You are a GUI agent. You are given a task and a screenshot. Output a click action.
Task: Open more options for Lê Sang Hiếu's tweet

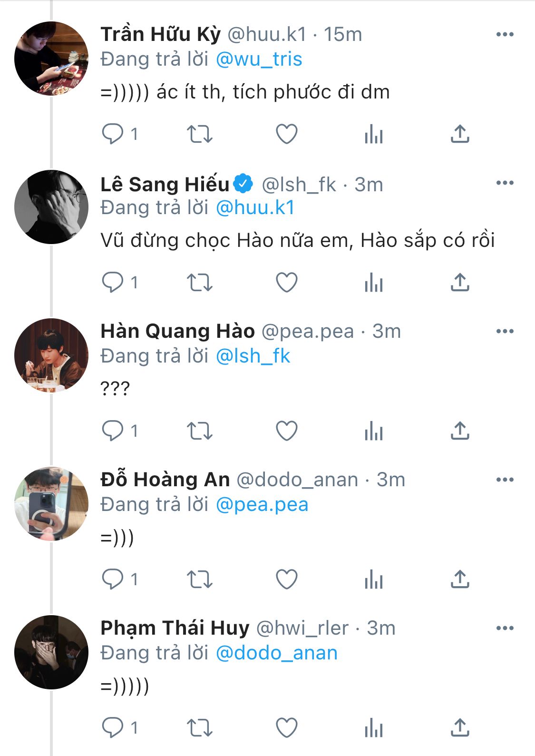pos(505,183)
